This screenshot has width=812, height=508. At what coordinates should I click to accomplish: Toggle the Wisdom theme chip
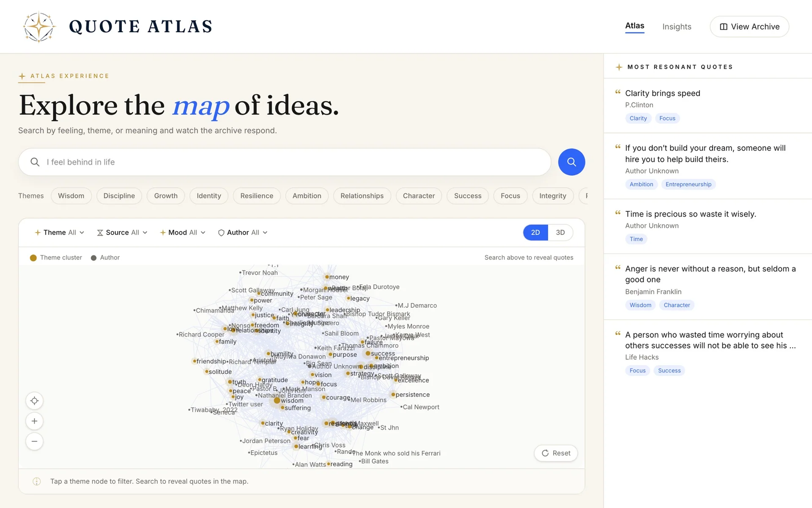tap(71, 196)
